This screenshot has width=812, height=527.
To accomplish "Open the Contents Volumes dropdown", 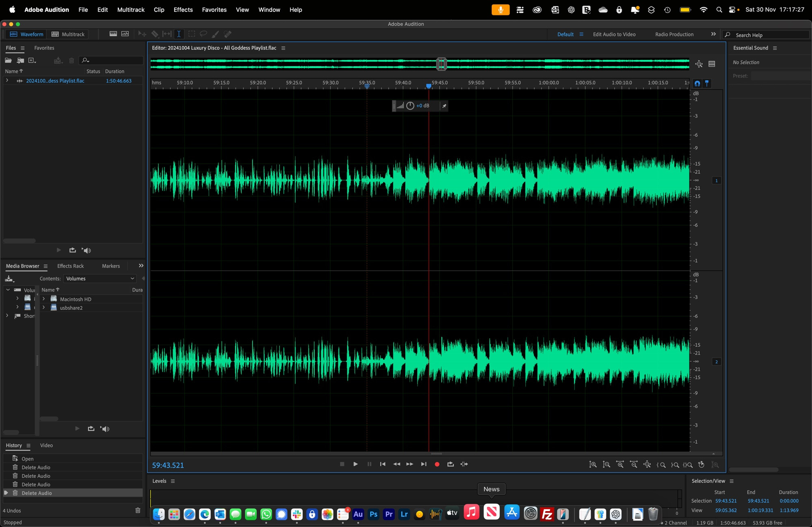I will click(x=100, y=279).
